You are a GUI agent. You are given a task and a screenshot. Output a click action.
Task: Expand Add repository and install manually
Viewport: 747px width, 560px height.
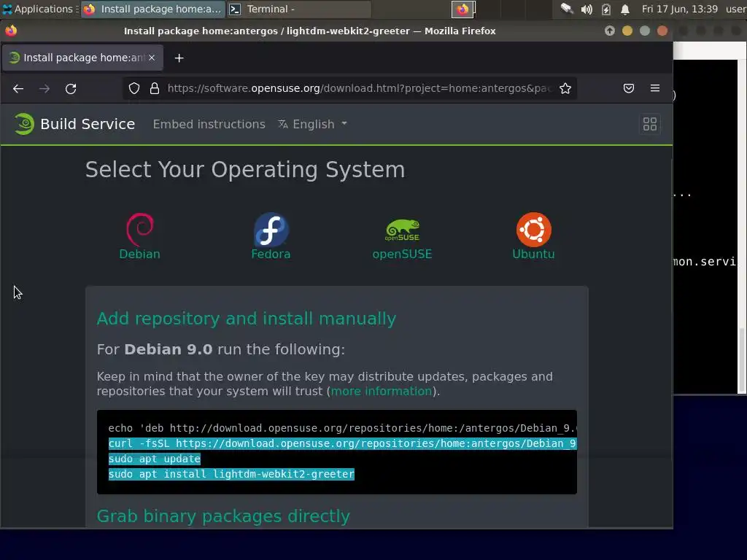pyautogui.click(x=247, y=319)
